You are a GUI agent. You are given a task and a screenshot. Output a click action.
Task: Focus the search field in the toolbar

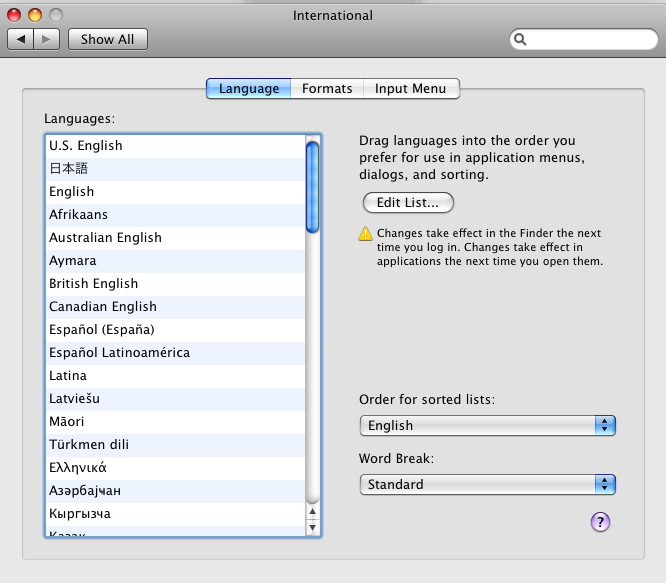click(584, 39)
